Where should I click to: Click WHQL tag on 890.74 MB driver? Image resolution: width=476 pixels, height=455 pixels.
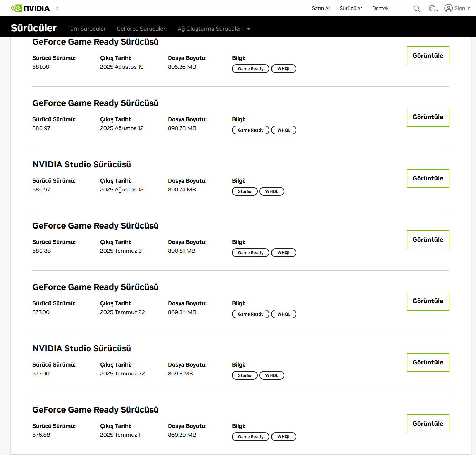click(x=272, y=191)
